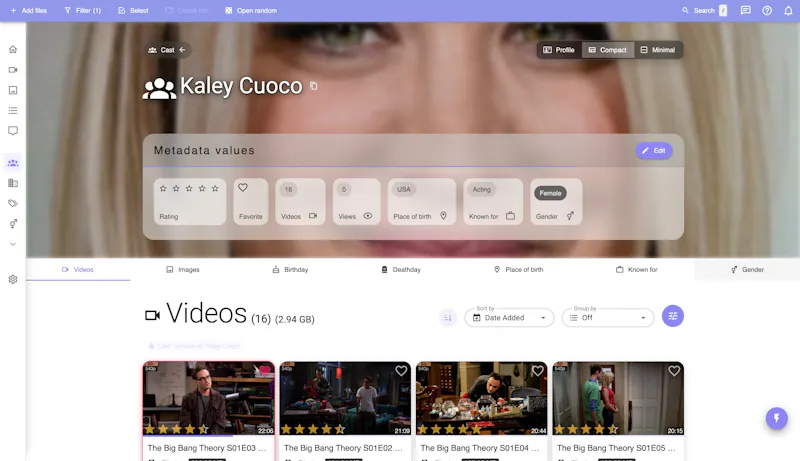Open the Gender symbol icon in the sidebar
Image resolution: width=800 pixels, height=461 pixels.
13,224
